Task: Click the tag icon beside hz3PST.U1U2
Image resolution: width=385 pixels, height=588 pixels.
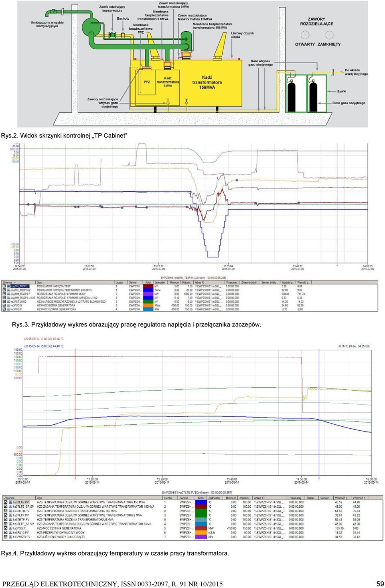Action: coord(8,302)
